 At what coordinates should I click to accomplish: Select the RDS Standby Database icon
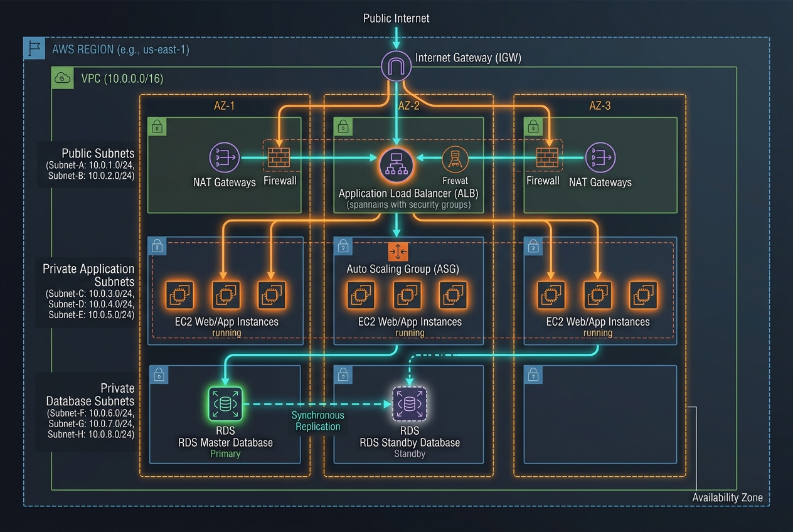(410, 405)
